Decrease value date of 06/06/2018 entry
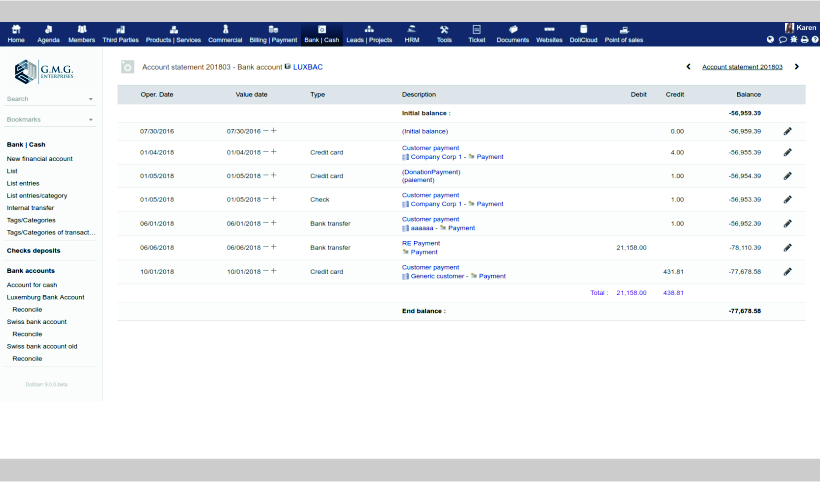The height and width of the screenshot is (482, 820). (265, 247)
